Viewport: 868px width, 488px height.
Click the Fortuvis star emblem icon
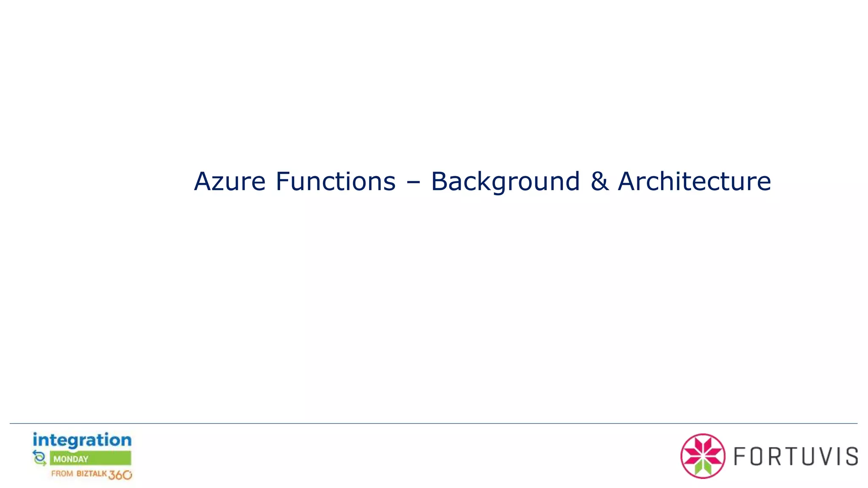[703, 456]
